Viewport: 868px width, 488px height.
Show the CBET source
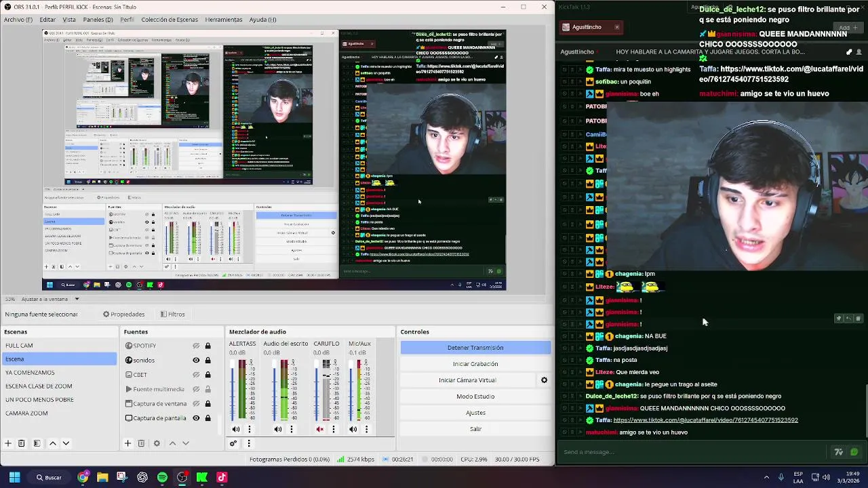tap(196, 375)
